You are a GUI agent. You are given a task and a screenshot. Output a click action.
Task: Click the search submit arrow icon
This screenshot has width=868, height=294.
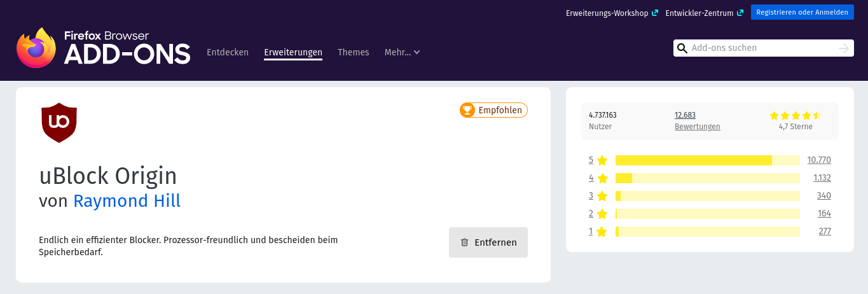[x=844, y=48]
